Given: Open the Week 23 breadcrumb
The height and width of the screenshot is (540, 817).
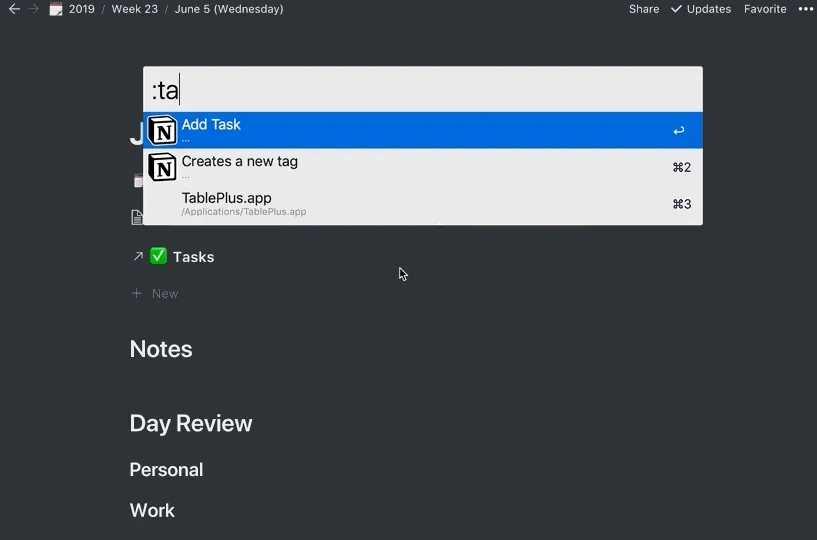Looking at the screenshot, I should tap(134, 9).
